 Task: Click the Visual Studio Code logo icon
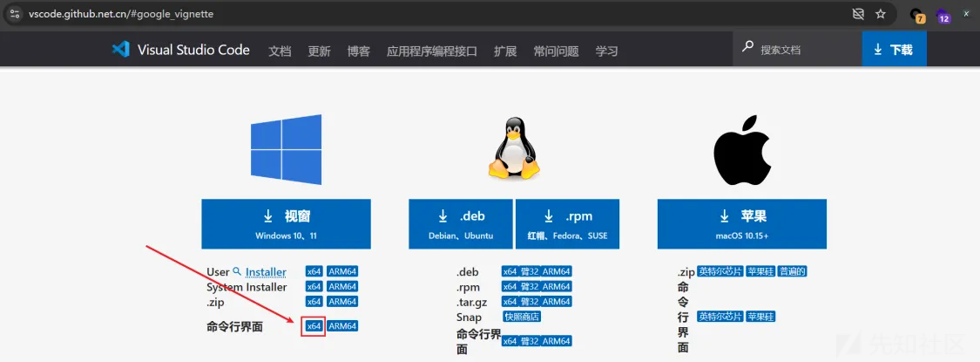(x=120, y=50)
